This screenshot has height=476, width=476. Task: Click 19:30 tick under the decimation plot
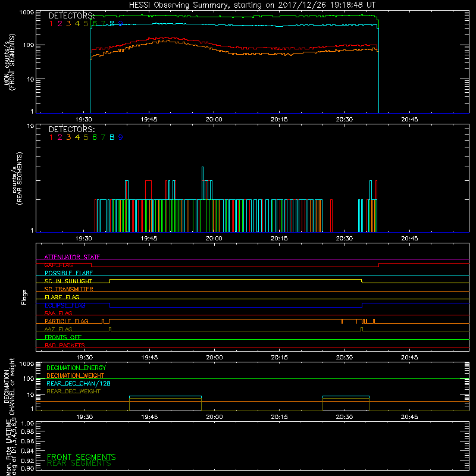[x=84, y=417]
